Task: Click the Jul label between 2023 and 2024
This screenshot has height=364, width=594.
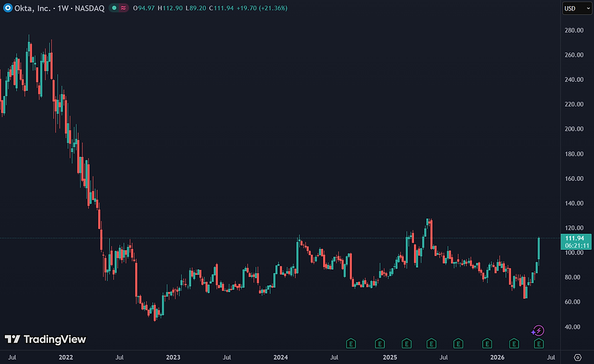Action: click(227, 357)
